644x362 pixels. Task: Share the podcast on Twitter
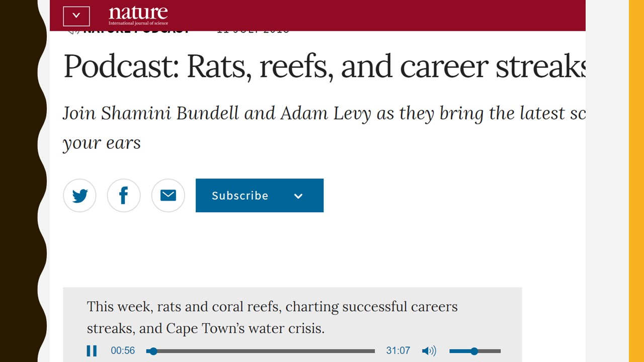(79, 196)
